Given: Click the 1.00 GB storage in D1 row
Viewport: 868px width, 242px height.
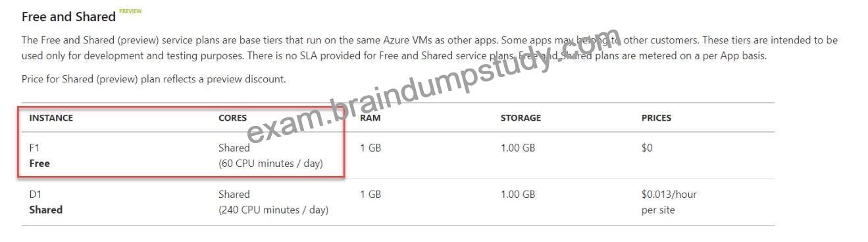Looking at the screenshot, I should click(x=518, y=195).
